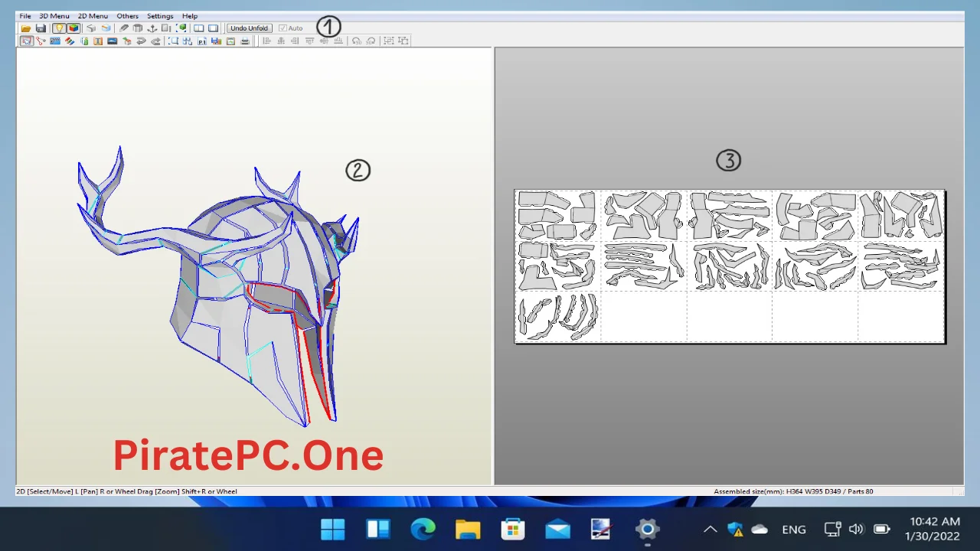Click the blue arrange parts grid icon

tap(188, 41)
